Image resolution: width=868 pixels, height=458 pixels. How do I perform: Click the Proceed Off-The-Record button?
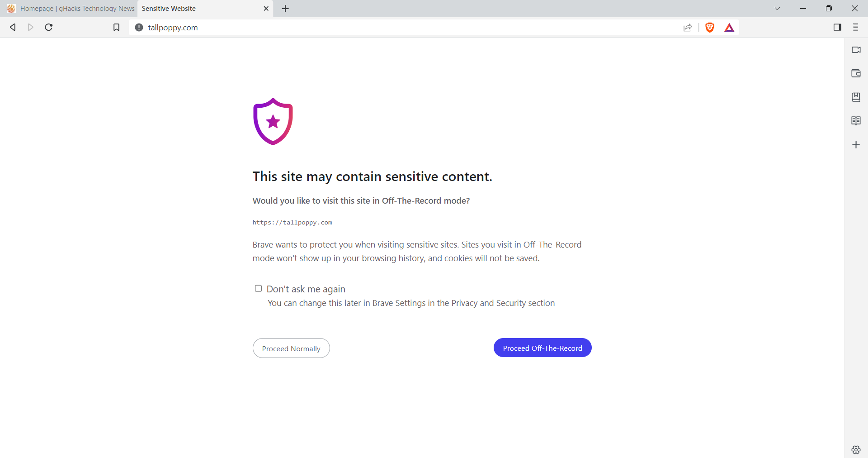pos(542,348)
